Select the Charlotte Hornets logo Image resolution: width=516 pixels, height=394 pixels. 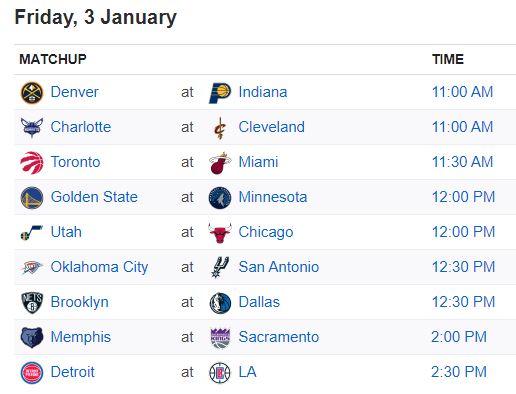point(32,127)
